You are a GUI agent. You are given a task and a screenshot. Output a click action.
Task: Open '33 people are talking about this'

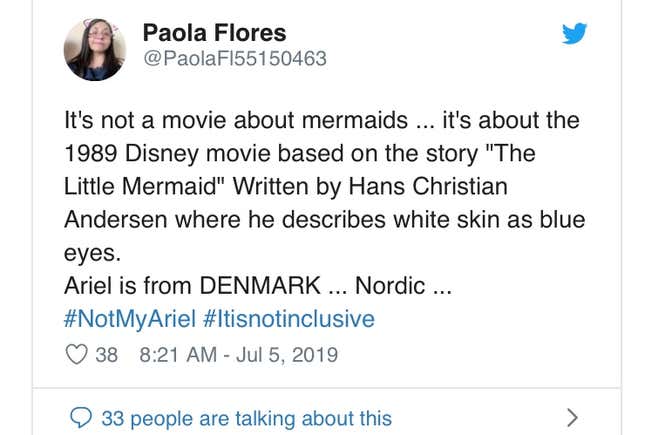(x=246, y=418)
